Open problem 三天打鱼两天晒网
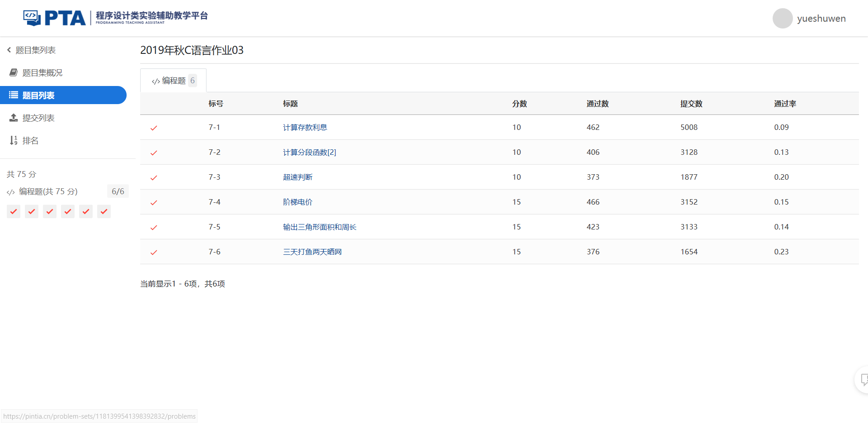Viewport: 868px width, 425px height. [x=312, y=252]
